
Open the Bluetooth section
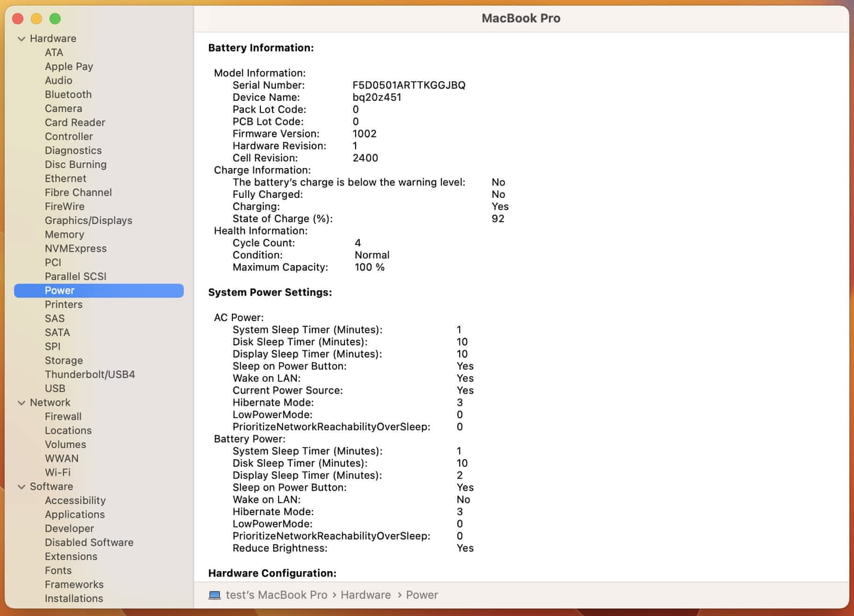pyautogui.click(x=68, y=94)
